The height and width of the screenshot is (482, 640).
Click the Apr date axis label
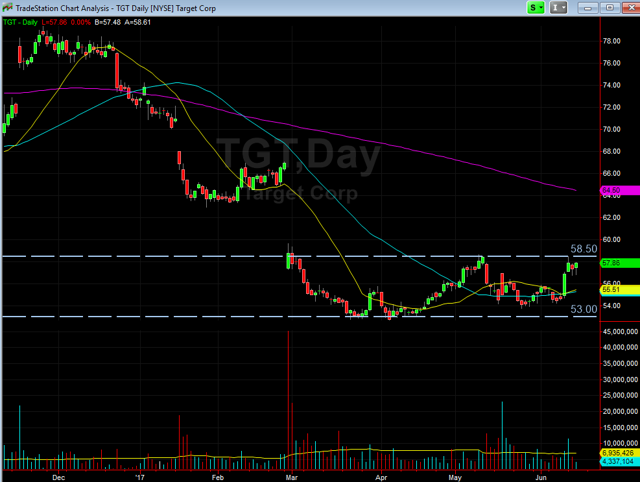click(x=381, y=478)
